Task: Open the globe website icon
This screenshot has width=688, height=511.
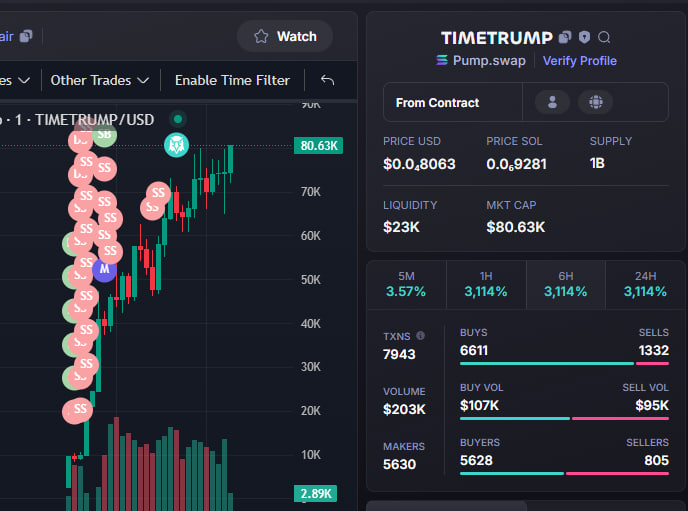Action: pyautogui.click(x=595, y=102)
